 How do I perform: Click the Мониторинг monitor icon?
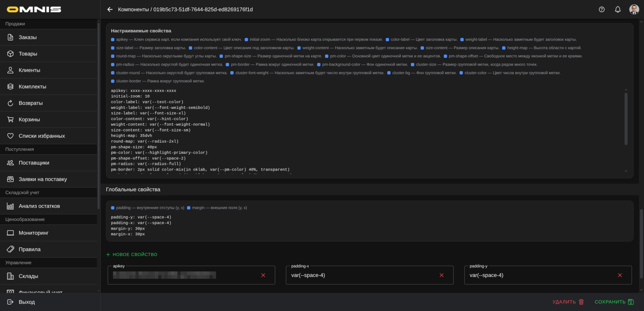tap(10, 233)
